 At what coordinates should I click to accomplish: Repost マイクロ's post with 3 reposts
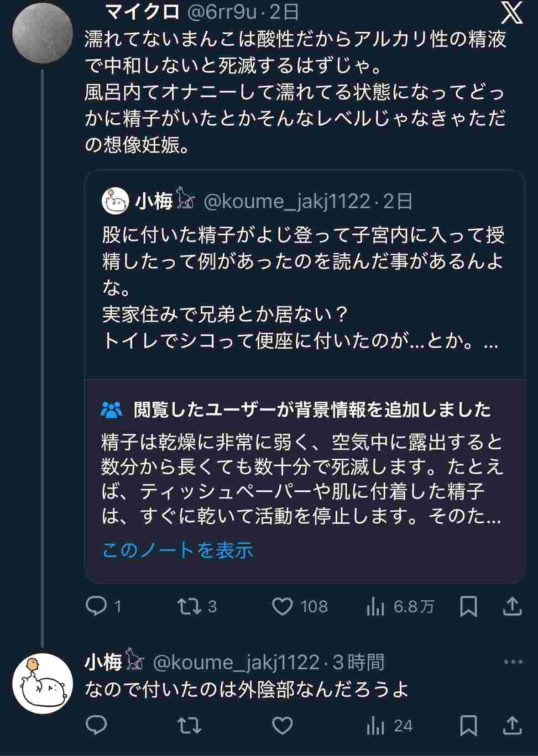click(x=189, y=607)
